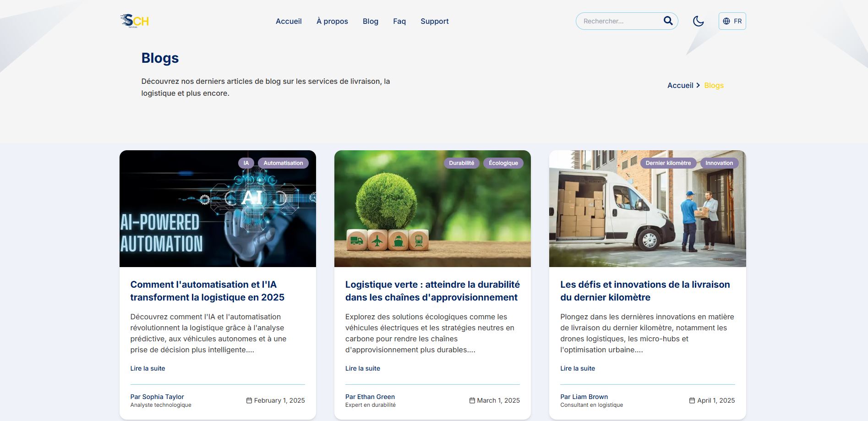The image size is (868, 421).
Task: Open the Faq navigation link
Action: 399,21
